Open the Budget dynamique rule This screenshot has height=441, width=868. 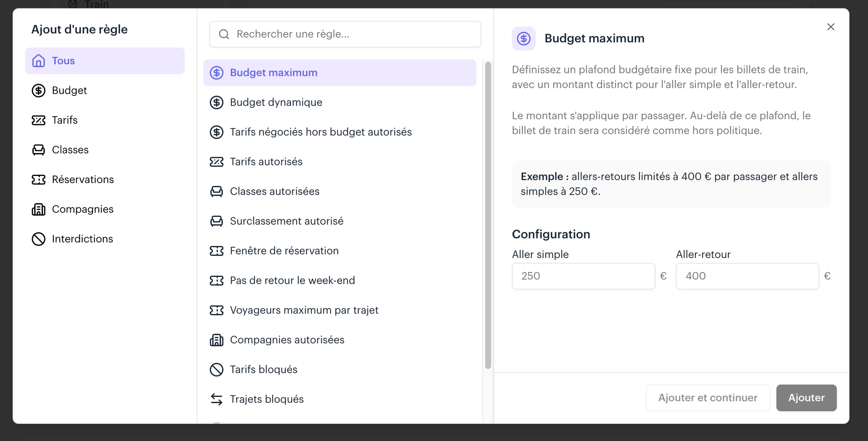tap(339, 102)
